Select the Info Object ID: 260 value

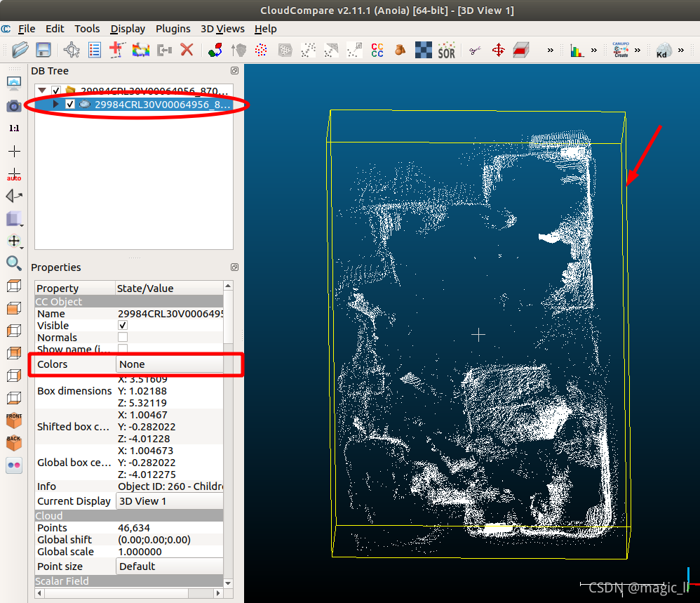(170, 486)
